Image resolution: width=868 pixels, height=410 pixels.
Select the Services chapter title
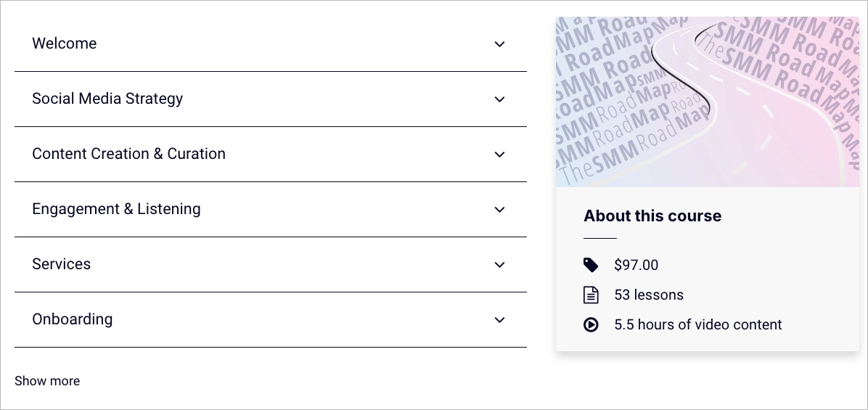[62, 264]
